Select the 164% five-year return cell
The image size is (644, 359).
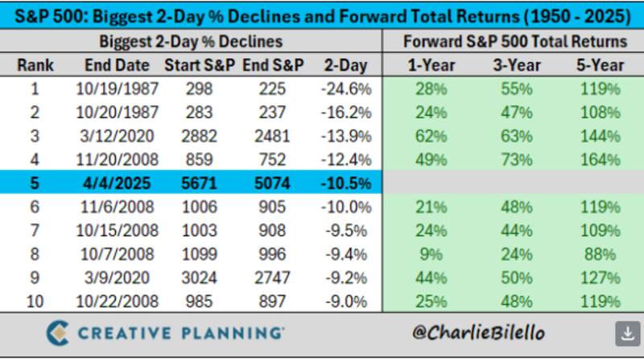598,159
